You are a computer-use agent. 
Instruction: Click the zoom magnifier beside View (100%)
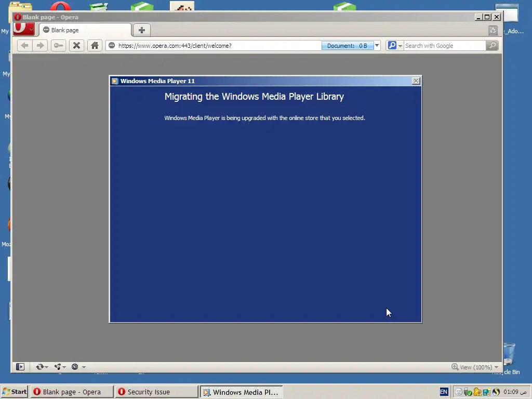(455, 367)
